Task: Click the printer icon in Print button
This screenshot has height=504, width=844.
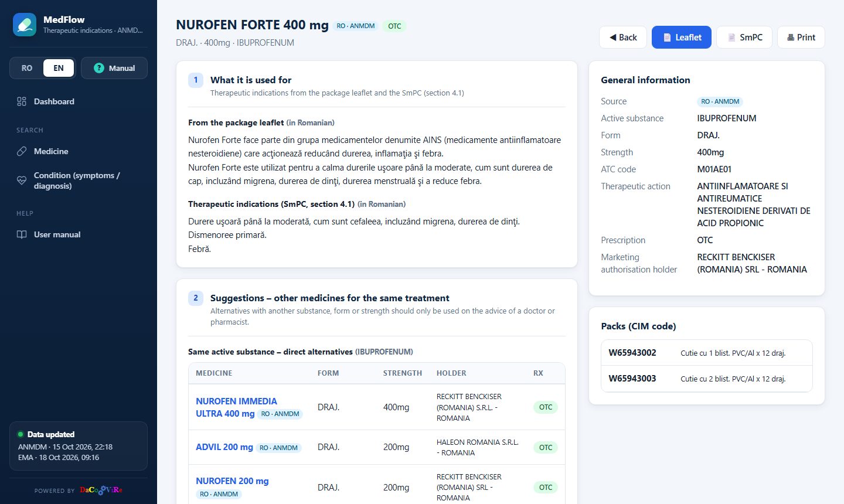Action: [791, 38]
